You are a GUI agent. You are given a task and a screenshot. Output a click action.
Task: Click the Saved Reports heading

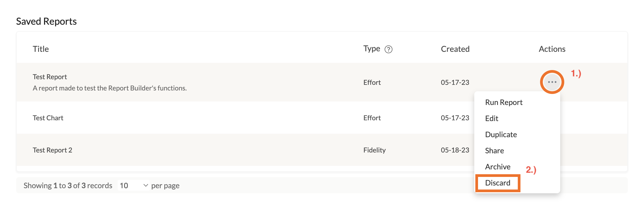click(46, 21)
